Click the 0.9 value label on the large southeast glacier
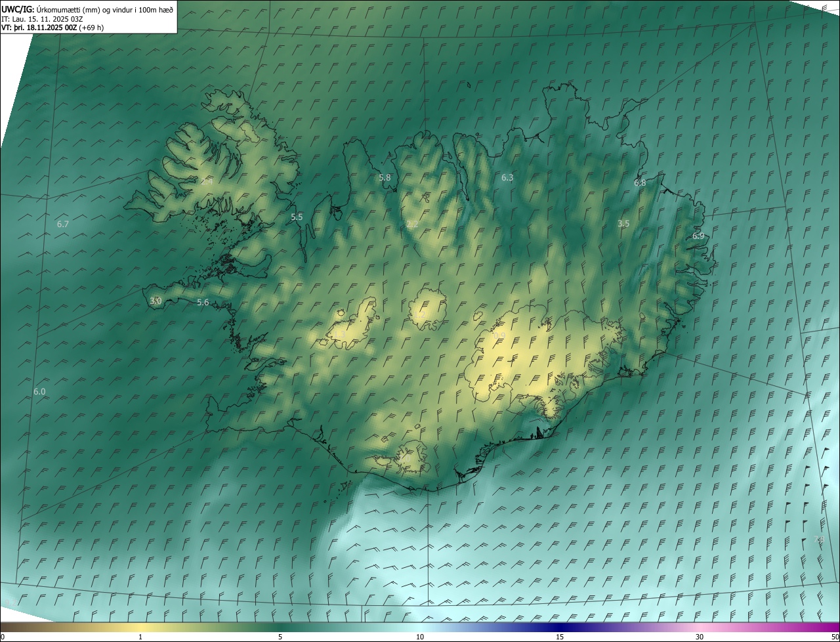This screenshot has height=642, width=840. [x=499, y=335]
